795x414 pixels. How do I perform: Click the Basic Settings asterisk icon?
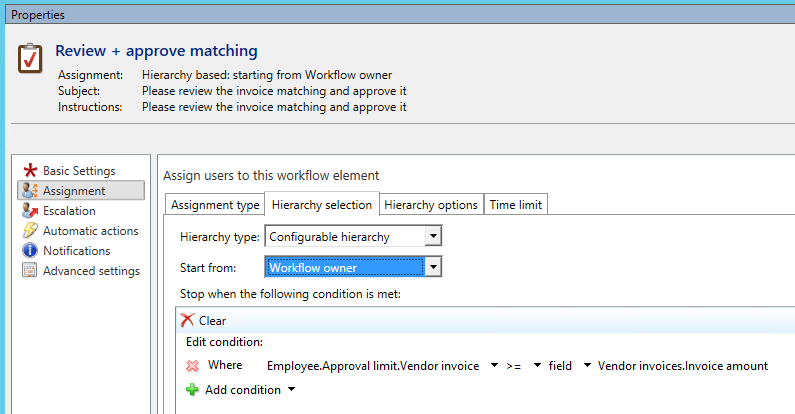pos(29,171)
